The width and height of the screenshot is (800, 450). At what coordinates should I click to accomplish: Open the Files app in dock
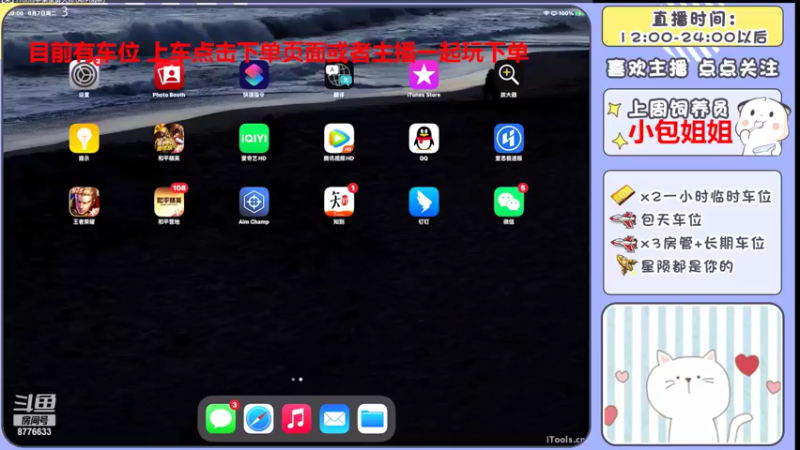pyautogui.click(x=372, y=419)
